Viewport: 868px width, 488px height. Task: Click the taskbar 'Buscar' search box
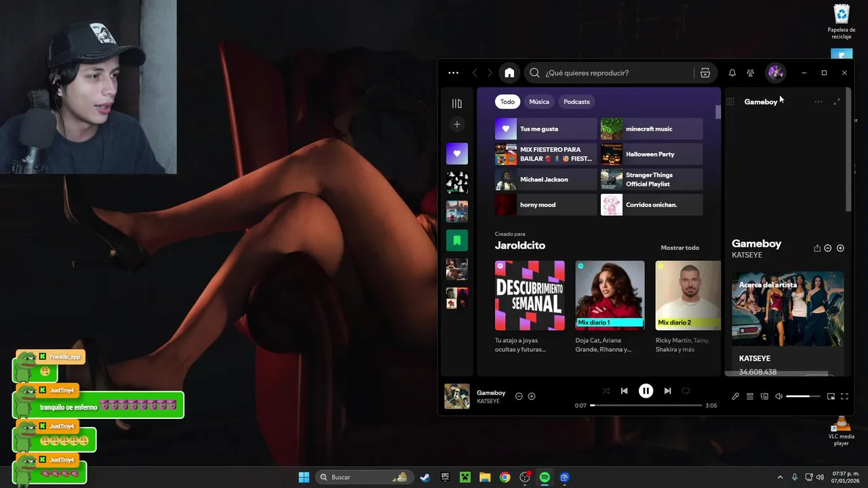tap(364, 477)
